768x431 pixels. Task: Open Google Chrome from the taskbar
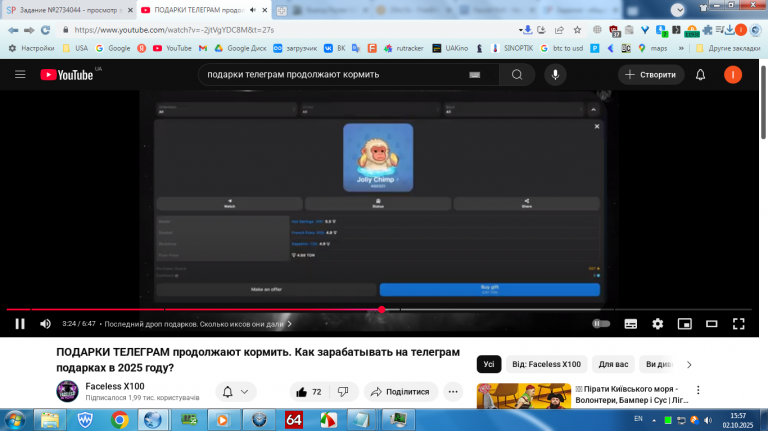pos(119,420)
